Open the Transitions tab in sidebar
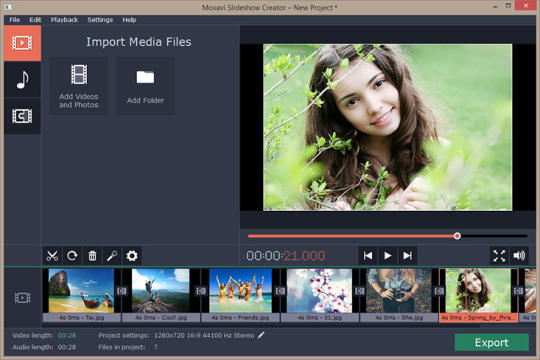The height and width of the screenshot is (360, 540). [x=22, y=116]
